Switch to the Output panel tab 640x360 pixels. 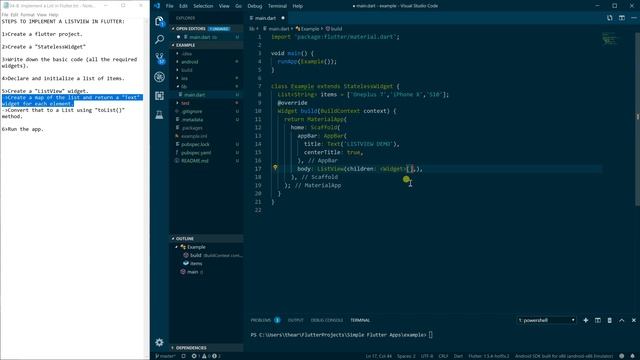296,320
